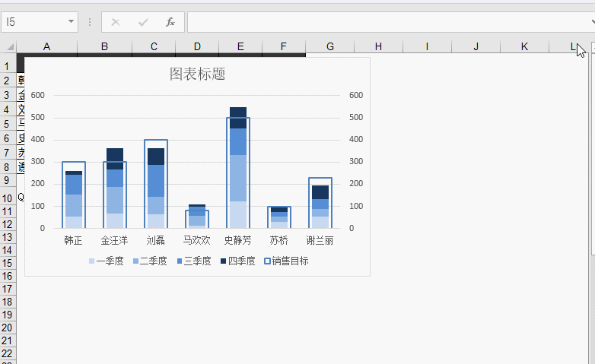Click the Select All corner triangle
This screenshot has height=364, width=595.
point(9,46)
